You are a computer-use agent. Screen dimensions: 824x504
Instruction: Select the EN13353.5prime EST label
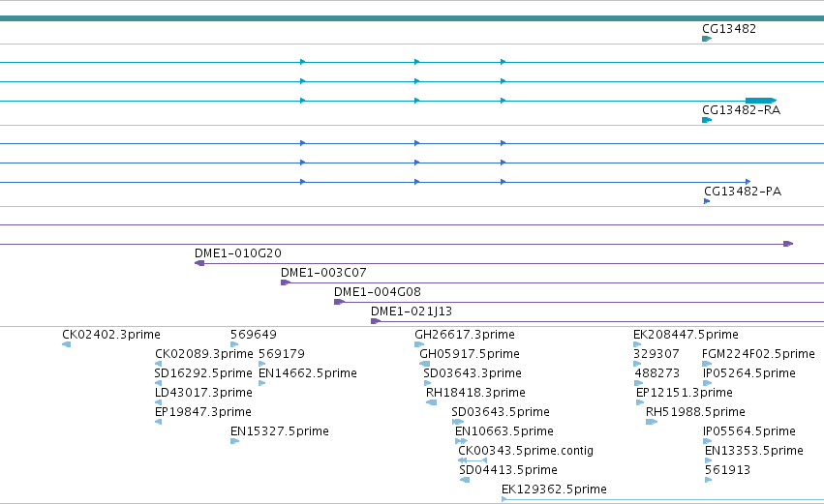point(753,452)
